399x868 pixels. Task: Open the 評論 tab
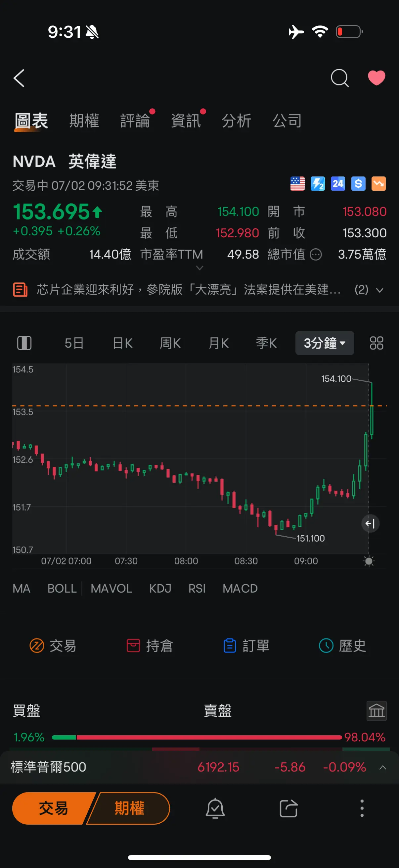pos(135,121)
